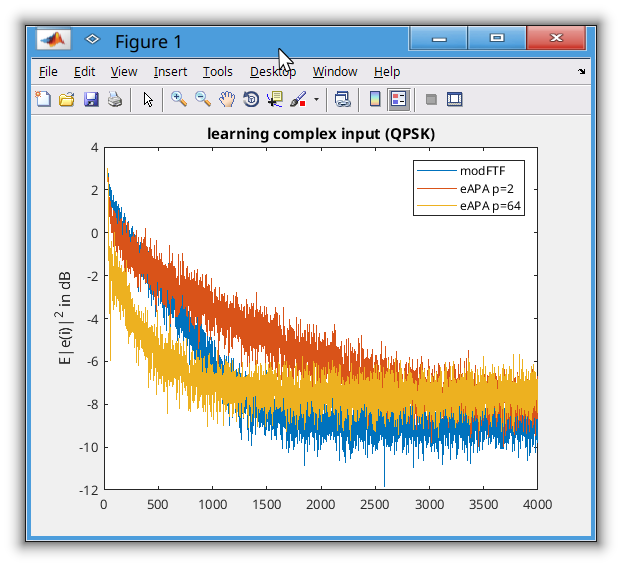
Task: Open the brush color dropdown arrow
Action: 316,99
